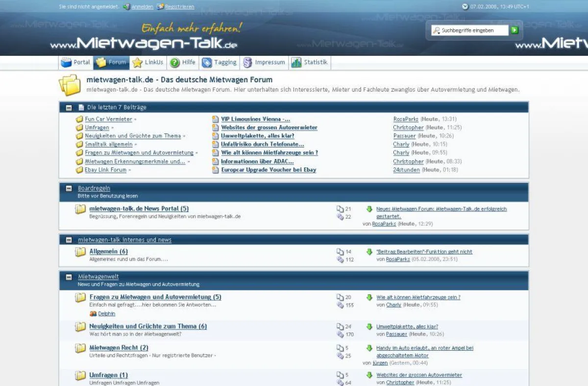Click the Portal icon in navigation
588x386 pixels.
click(x=66, y=63)
